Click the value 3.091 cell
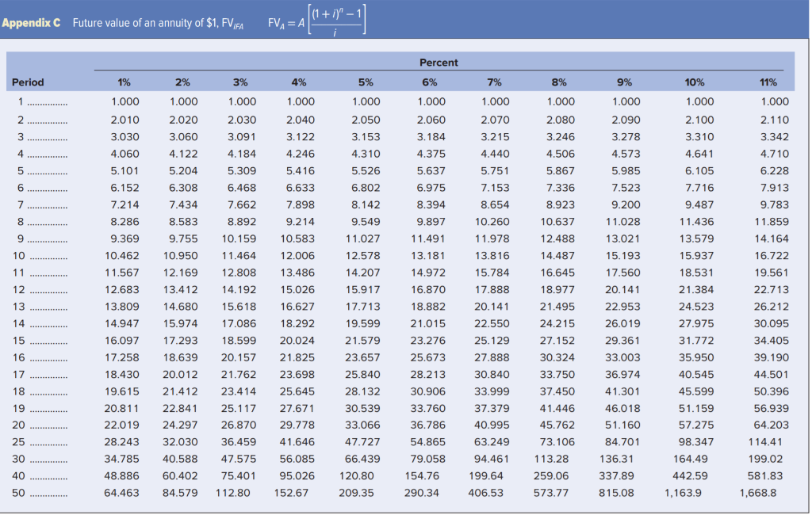The image size is (812, 515). (x=242, y=137)
